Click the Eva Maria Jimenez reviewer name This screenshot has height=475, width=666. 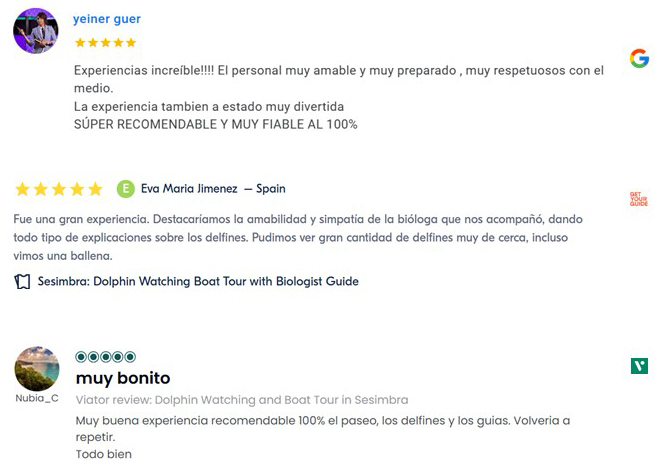coord(189,189)
